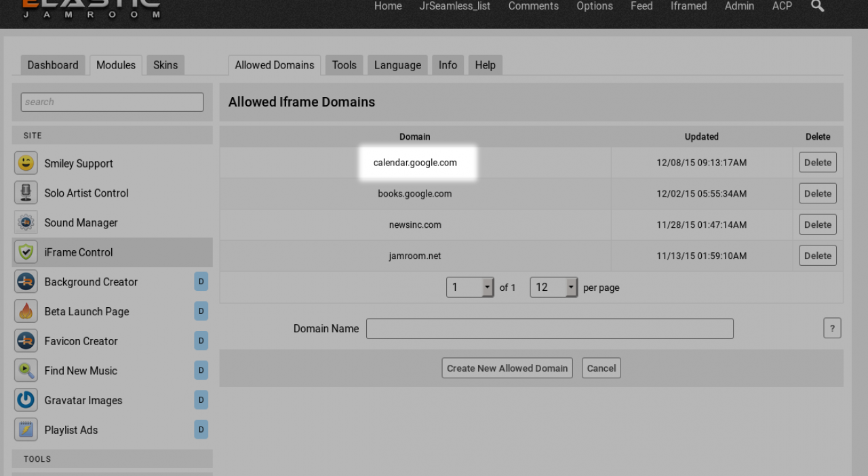Open the Favicon Creator module
The height and width of the screenshot is (476, 868).
click(81, 341)
